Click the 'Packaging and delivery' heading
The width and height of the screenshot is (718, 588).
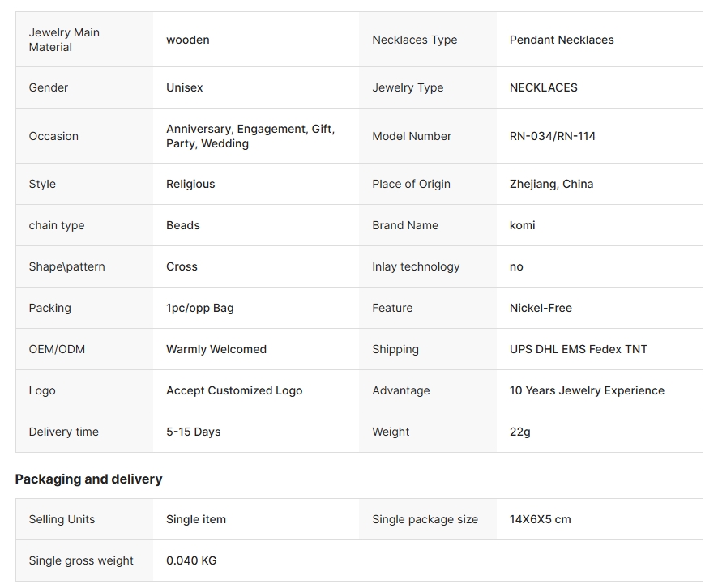coord(89,479)
